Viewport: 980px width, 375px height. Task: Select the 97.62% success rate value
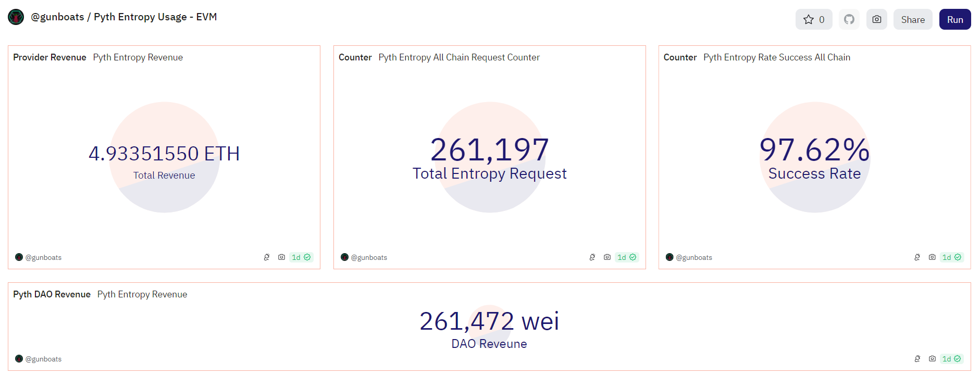815,149
